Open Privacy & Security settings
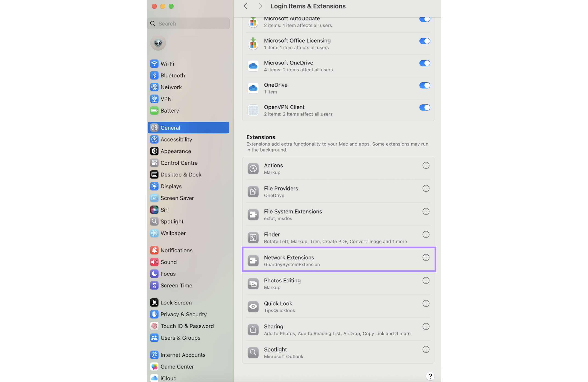Screen dimensions: 588x382 pyautogui.click(x=188, y=314)
